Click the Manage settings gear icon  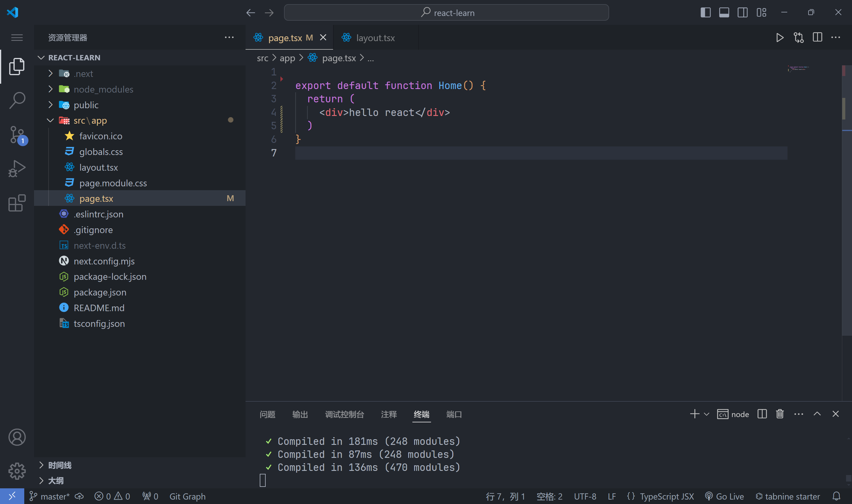[17, 471]
